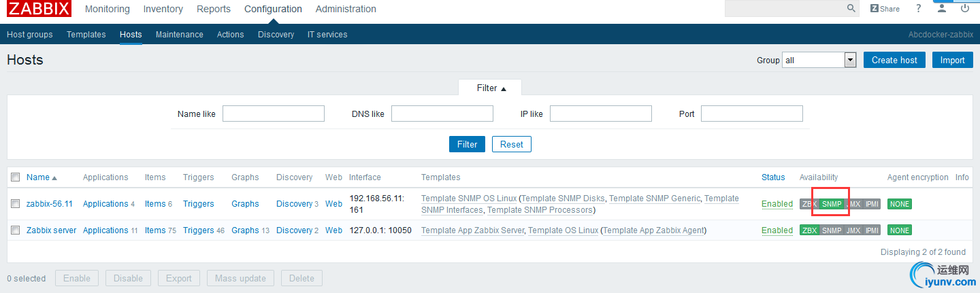Open Template SNMP OS Linux link
Viewport: 980px width, 293px height.
[x=468, y=199]
